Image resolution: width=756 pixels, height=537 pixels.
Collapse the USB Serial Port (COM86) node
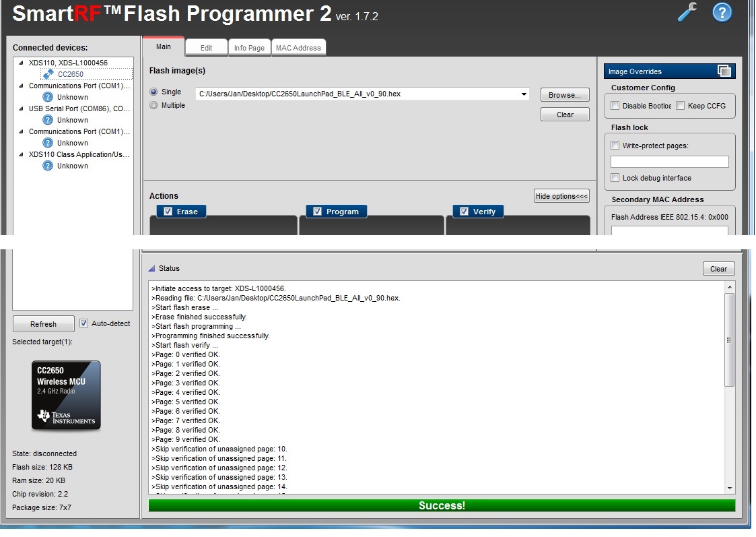(21, 108)
